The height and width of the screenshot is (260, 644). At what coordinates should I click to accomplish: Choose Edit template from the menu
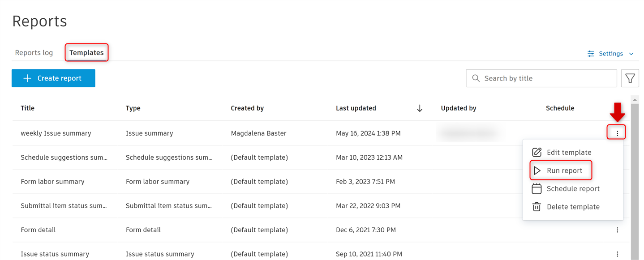(x=569, y=153)
